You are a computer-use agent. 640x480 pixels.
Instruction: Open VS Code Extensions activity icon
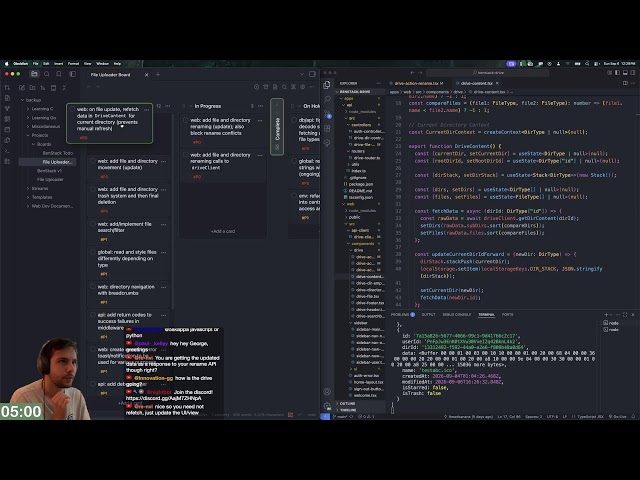(x=327, y=128)
